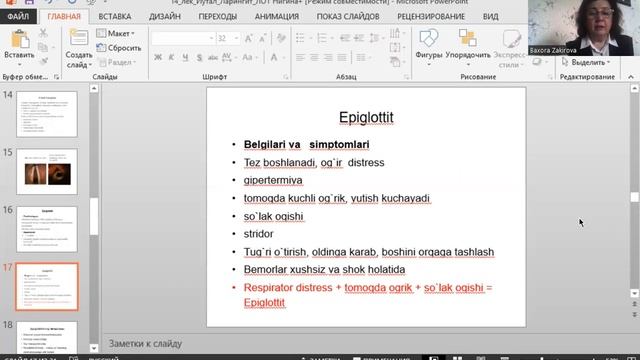The width and height of the screenshot is (640, 360).
Task: Click the slide panel scroll up arrow
Action: pyautogui.click(x=94, y=88)
